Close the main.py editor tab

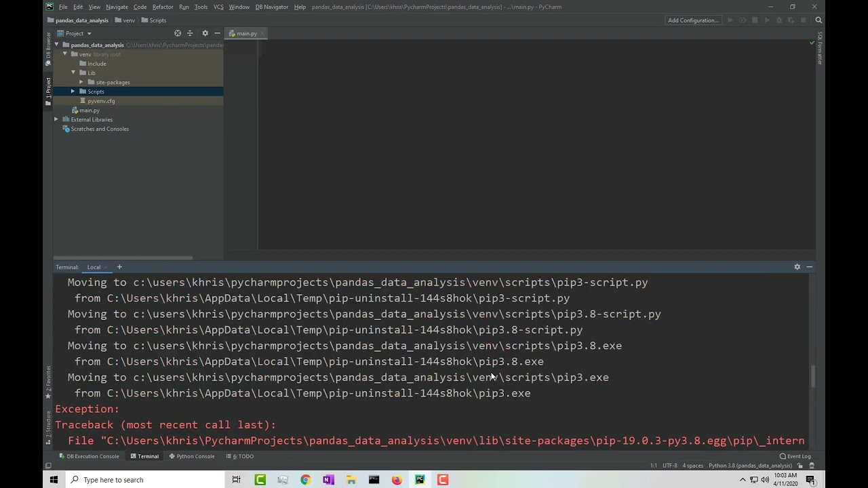pyautogui.click(x=262, y=33)
